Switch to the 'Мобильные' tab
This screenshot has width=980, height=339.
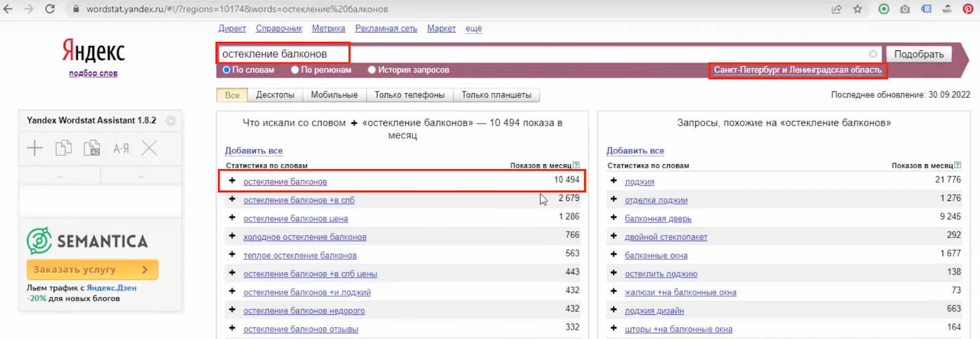[x=334, y=95]
